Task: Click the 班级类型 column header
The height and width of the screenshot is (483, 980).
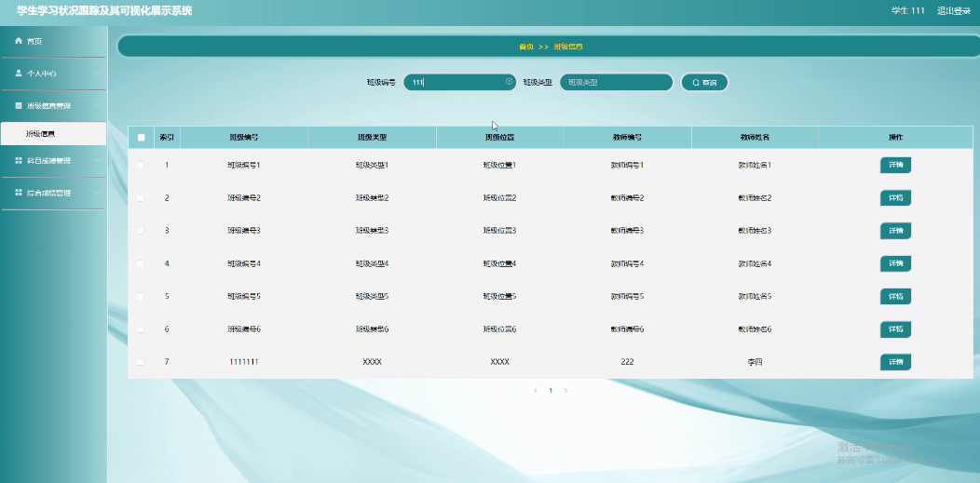Action: [x=372, y=138]
